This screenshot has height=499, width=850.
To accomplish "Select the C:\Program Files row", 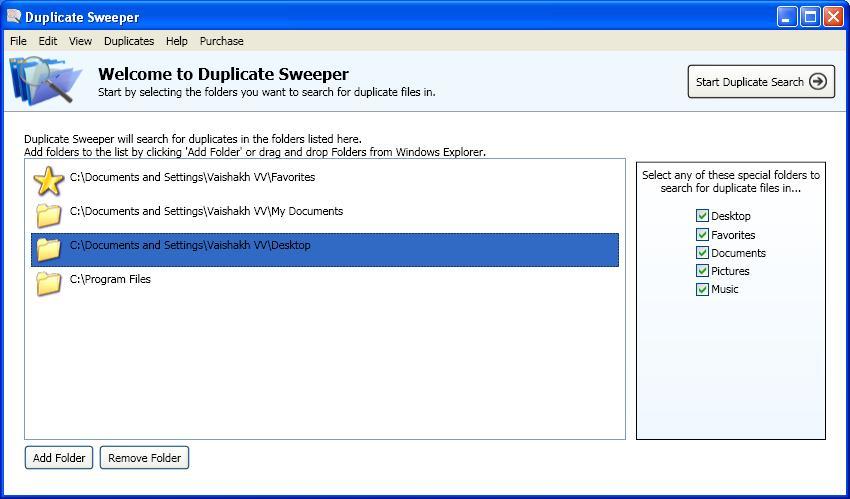I will (325, 284).
